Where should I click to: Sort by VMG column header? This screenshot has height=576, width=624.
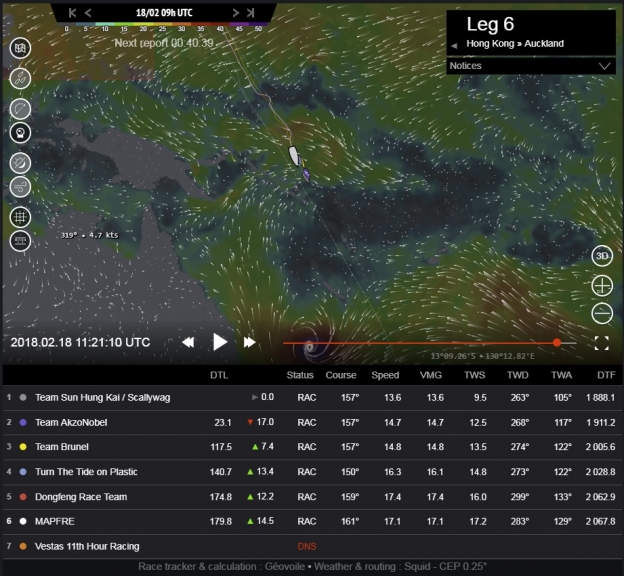point(431,375)
